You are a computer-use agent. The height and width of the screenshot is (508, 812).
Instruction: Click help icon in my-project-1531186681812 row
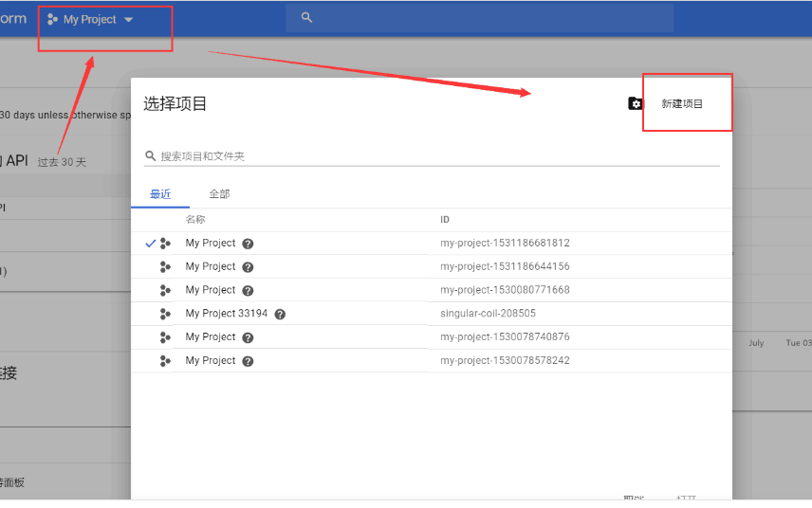click(248, 244)
